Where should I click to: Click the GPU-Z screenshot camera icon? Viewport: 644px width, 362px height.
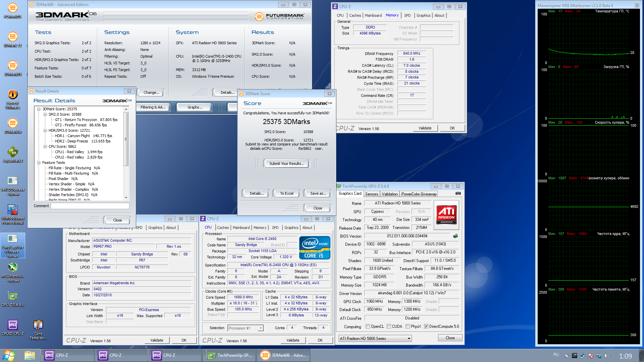pos(458,193)
